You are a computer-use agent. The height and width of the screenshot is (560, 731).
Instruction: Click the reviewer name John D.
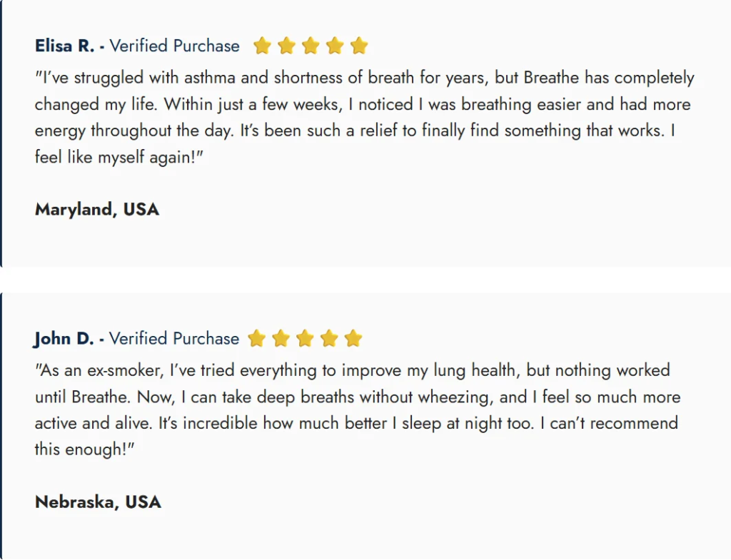[x=64, y=339]
